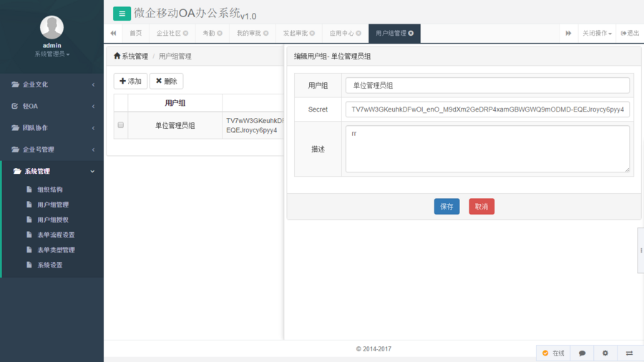Click the admin avatar picture
The width and height of the screenshot is (644, 362).
pos(52,27)
